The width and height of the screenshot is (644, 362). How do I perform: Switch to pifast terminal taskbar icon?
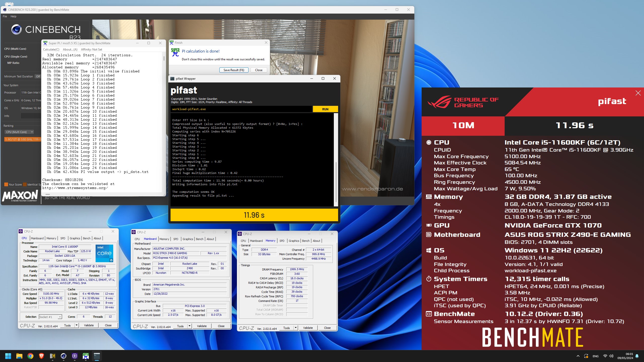tap(97, 356)
